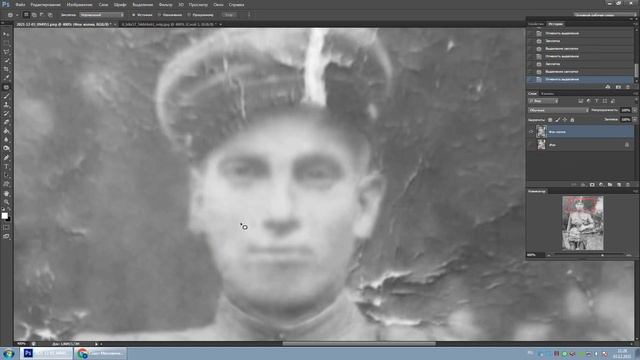Select the Eraser tool
Viewport: 640px width, 360px height.
6,122
